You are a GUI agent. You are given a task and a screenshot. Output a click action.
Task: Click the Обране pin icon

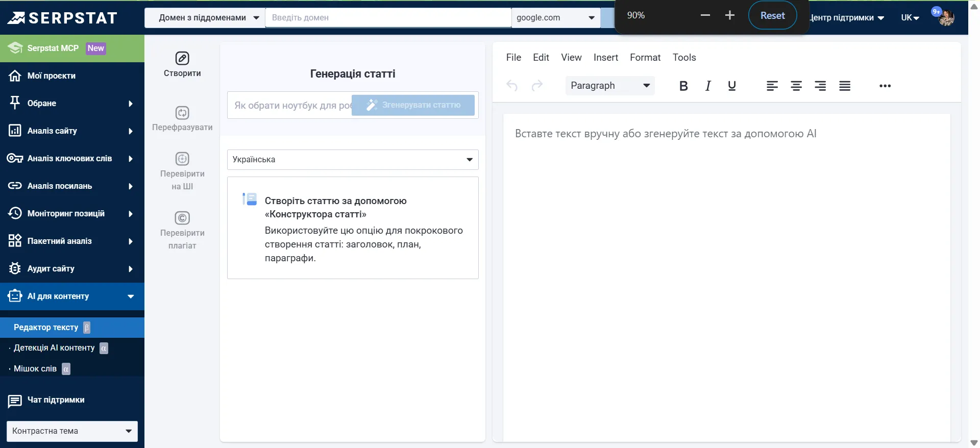(x=15, y=103)
